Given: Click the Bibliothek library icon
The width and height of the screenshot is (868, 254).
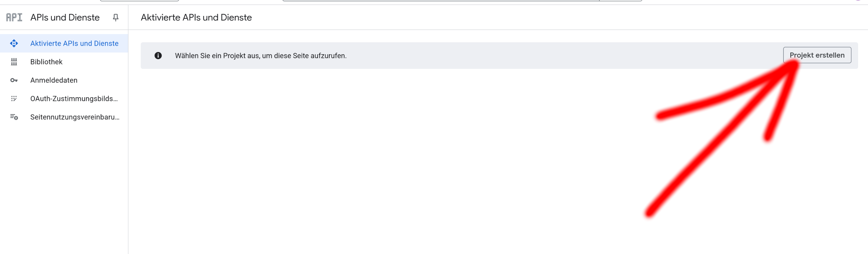Looking at the screenshot, I should [14, 62].
